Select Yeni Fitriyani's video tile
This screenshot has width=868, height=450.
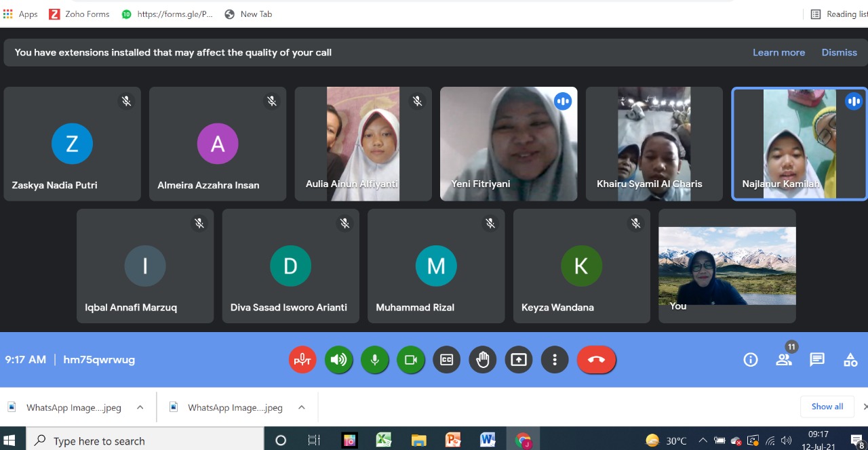pyautogui.click(x=509, y=144)
